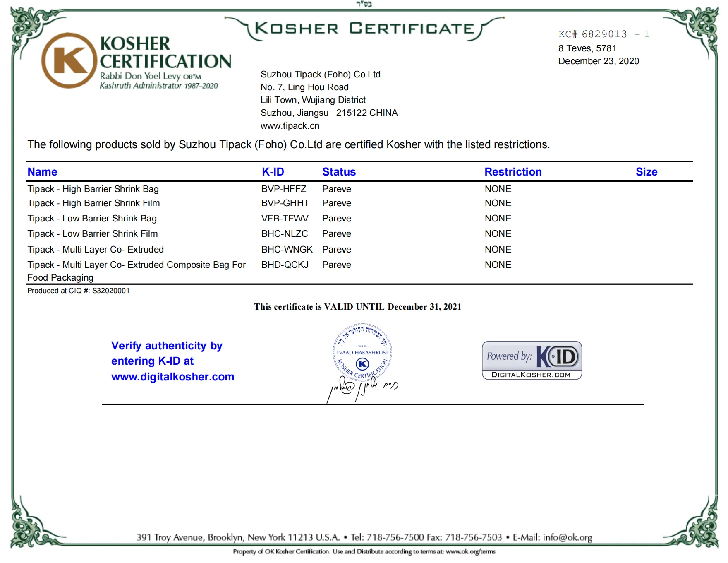Click the OK Kosher Certification K logo
The height and width of the screenshot is (563, 728).
pos(70,60)
